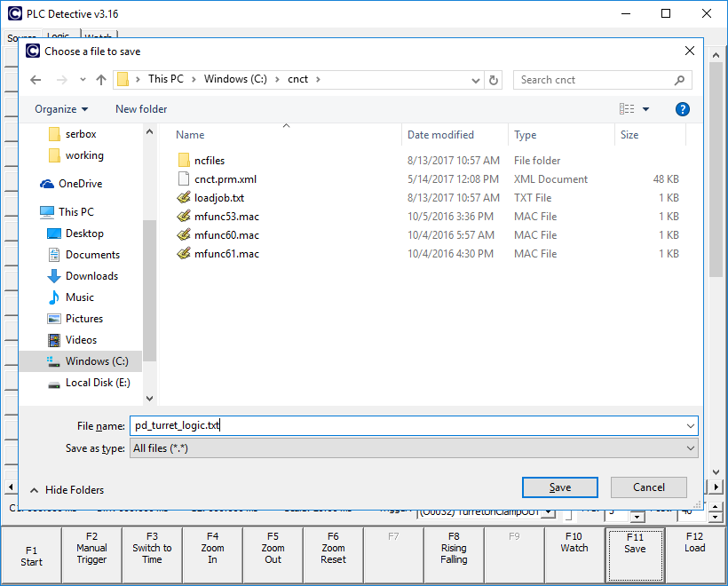This screenshot has height=586, width=728.
Task: Click F5 Zoom Out button
Action: pyautogui.click(x=273, y=555)
